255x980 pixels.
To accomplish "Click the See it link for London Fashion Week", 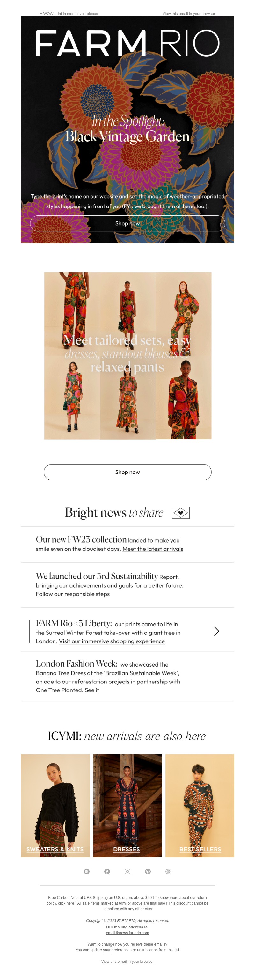I will 92,690.
